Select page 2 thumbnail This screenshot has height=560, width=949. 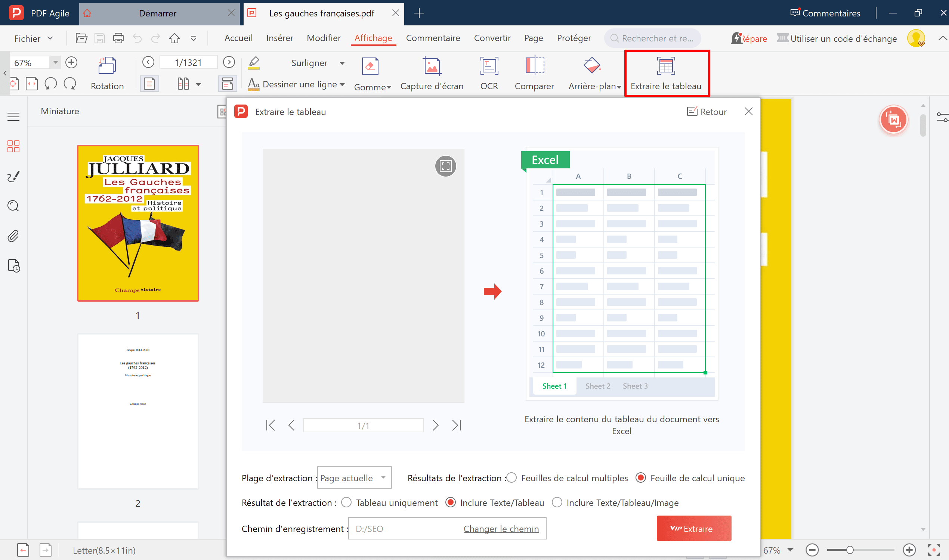(138, 411)
